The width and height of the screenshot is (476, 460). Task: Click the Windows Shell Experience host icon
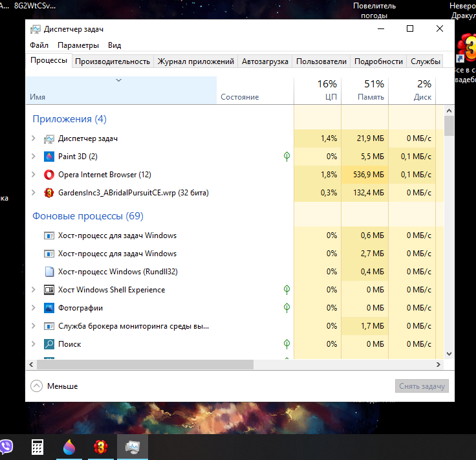tap(50, 290)
